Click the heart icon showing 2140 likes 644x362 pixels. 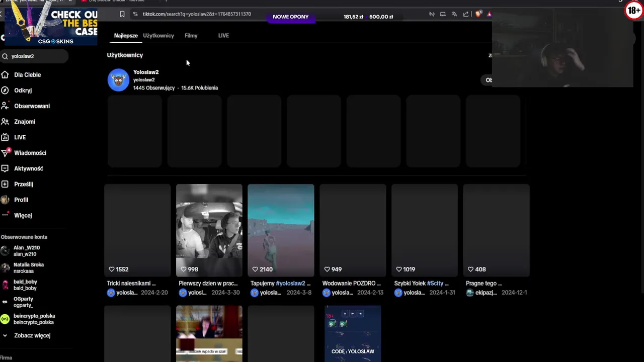click(x=255, y=269)
